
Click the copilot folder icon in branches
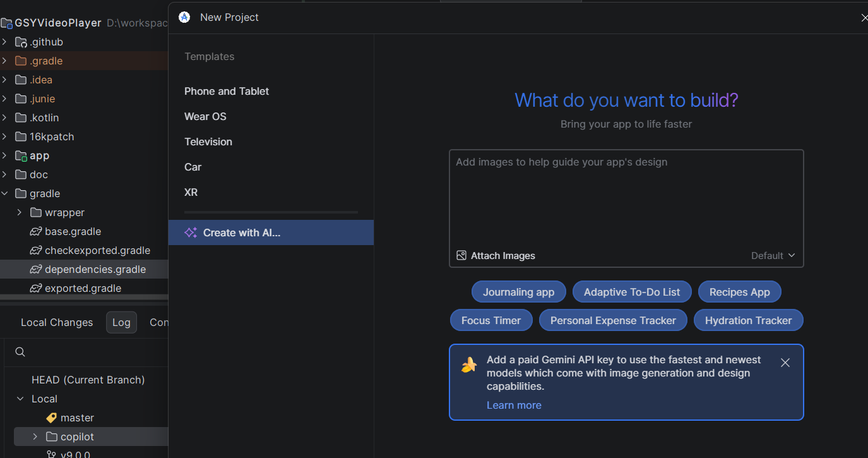click(x=52, y=437)
